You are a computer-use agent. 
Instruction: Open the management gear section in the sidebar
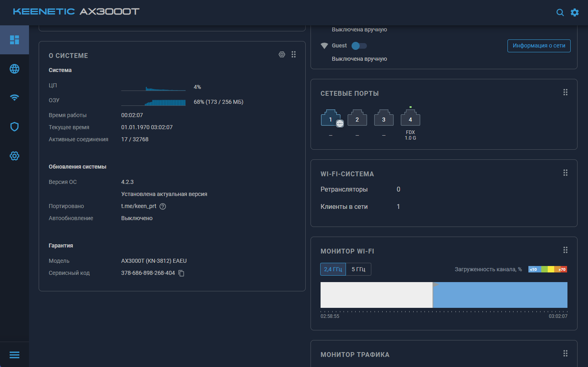(x=14, y=156)
